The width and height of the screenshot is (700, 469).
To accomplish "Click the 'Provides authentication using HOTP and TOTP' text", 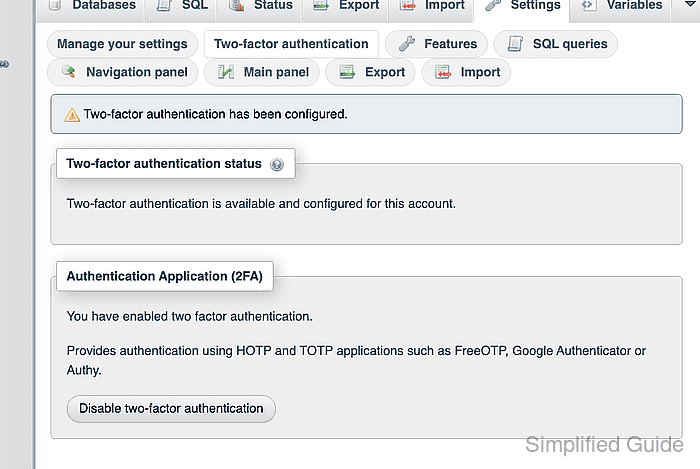I will [x=200, y=351].
